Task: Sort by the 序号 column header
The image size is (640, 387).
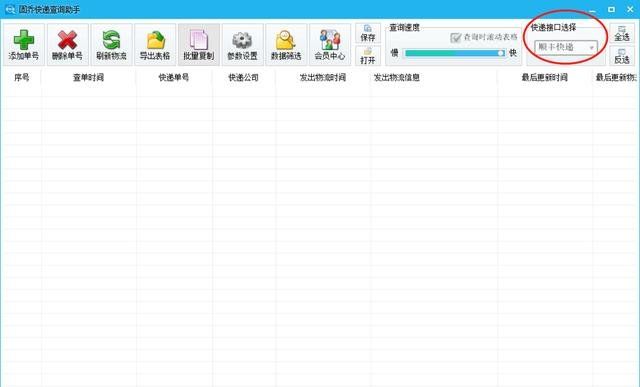Action: click(x=21, y=77)
